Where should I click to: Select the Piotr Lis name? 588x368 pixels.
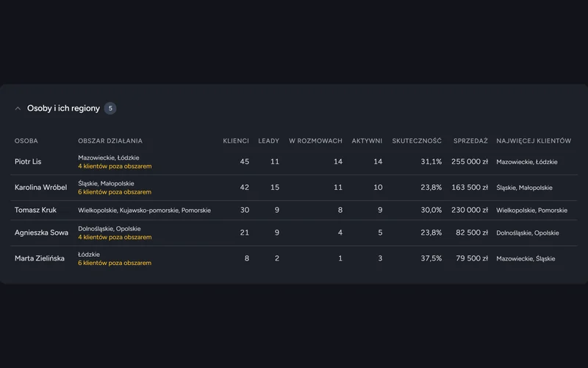pyautogui.click(x=28, y=161)
